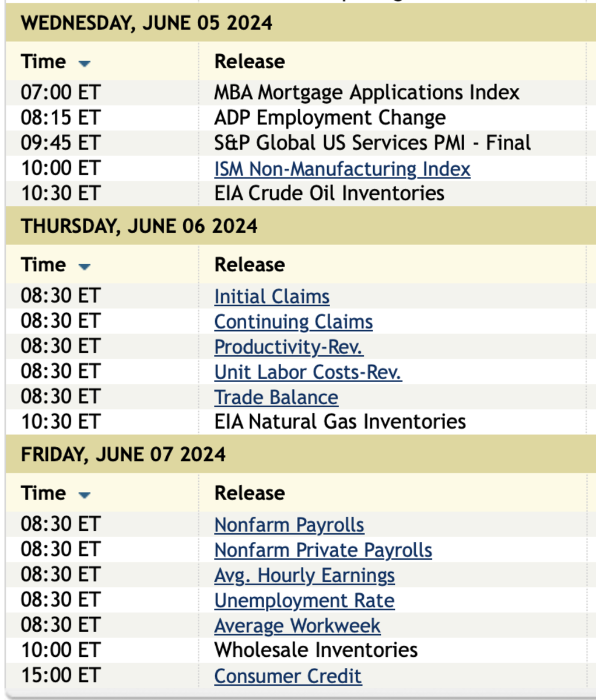This screenshot has width=596, height=700.
Task: Open the Trade Balance link
Action: 276,397
